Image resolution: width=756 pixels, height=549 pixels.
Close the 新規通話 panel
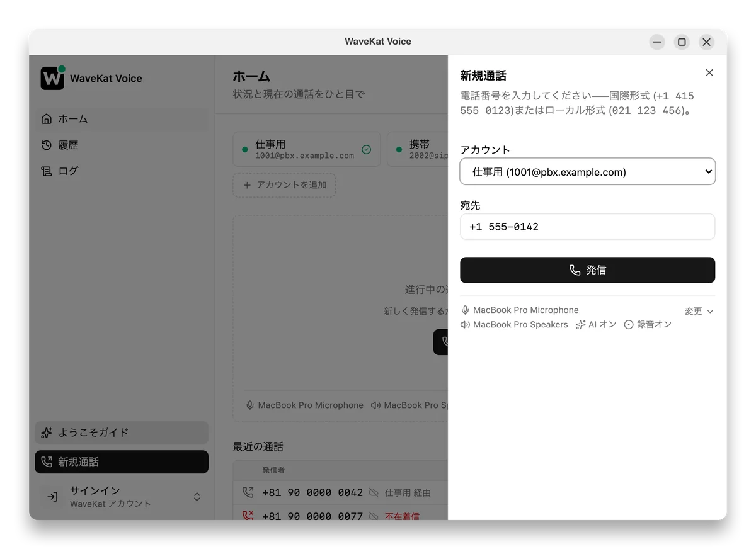[x=709, y=73]
